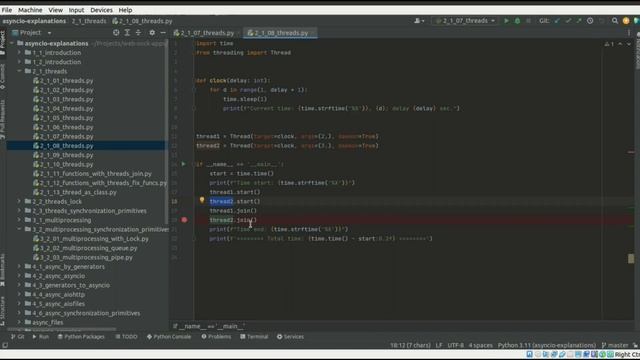Image resolution: width=640 pixels, height=360 pixels.
Task: Open the Input menu
Action: click(x=76, y=10)
